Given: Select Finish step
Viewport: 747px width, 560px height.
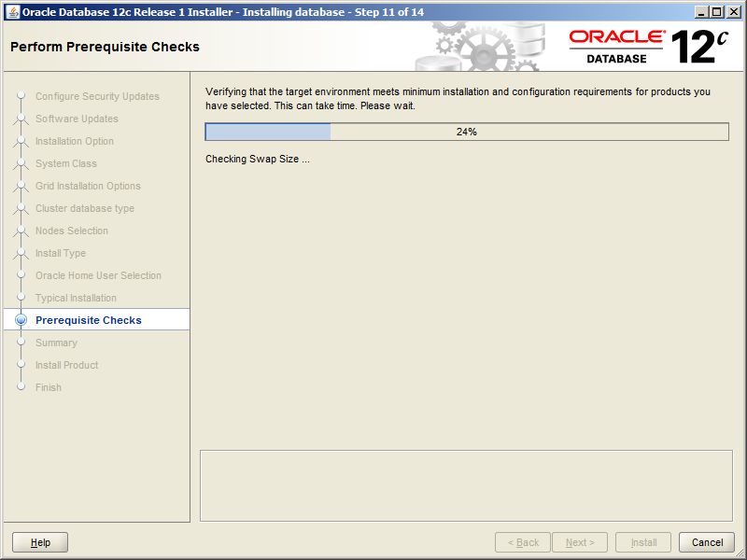Looking at the screenshot, I should 49,387.
